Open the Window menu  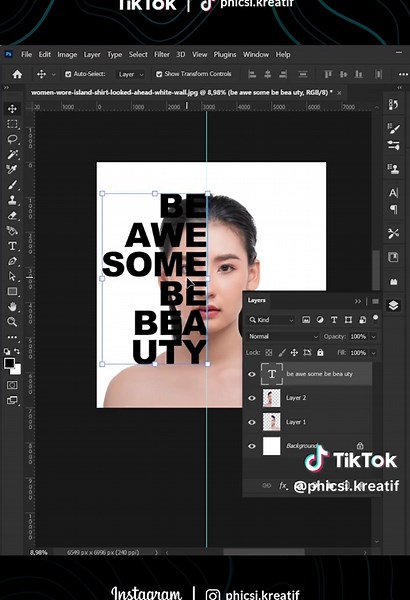tap(256, 54)
